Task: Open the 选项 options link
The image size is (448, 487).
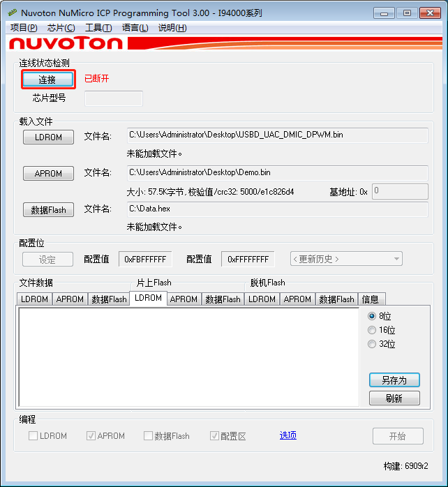Action: click(288, 435)
